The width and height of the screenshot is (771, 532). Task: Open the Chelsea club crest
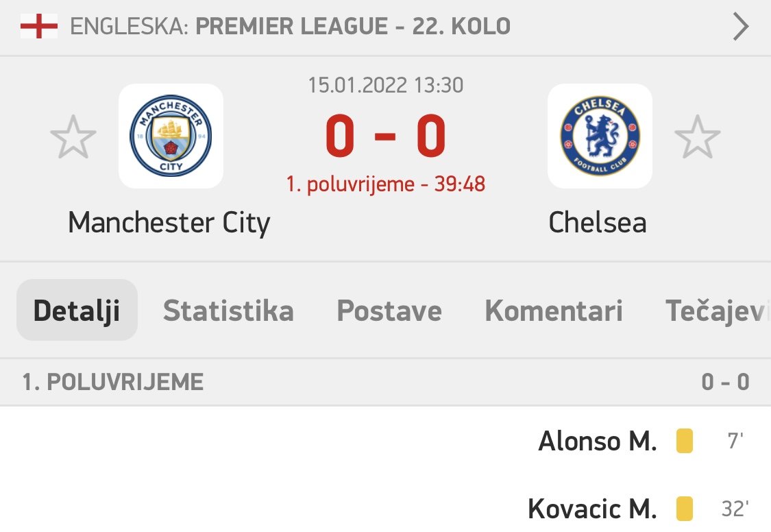(600, 136)
